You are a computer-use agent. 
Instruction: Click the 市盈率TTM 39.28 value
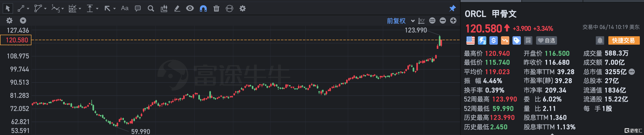(x=566, y=72)
